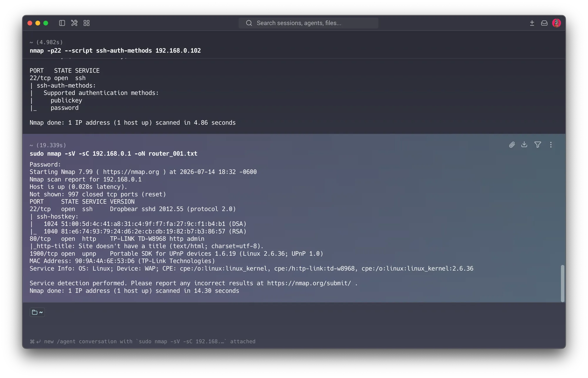Open the user avatar profile
Image resolution: width=588 pixels, height=378 pixels.
pos(557,23)
